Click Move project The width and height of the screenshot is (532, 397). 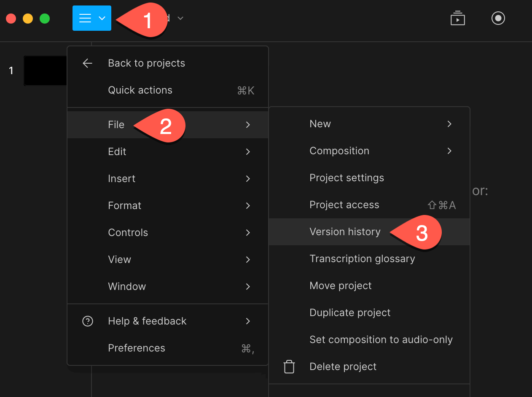coord(341,286)
